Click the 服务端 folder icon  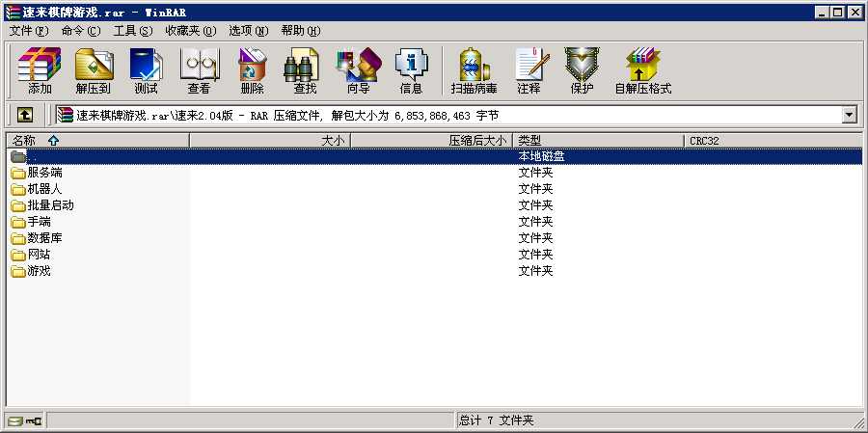18,174
